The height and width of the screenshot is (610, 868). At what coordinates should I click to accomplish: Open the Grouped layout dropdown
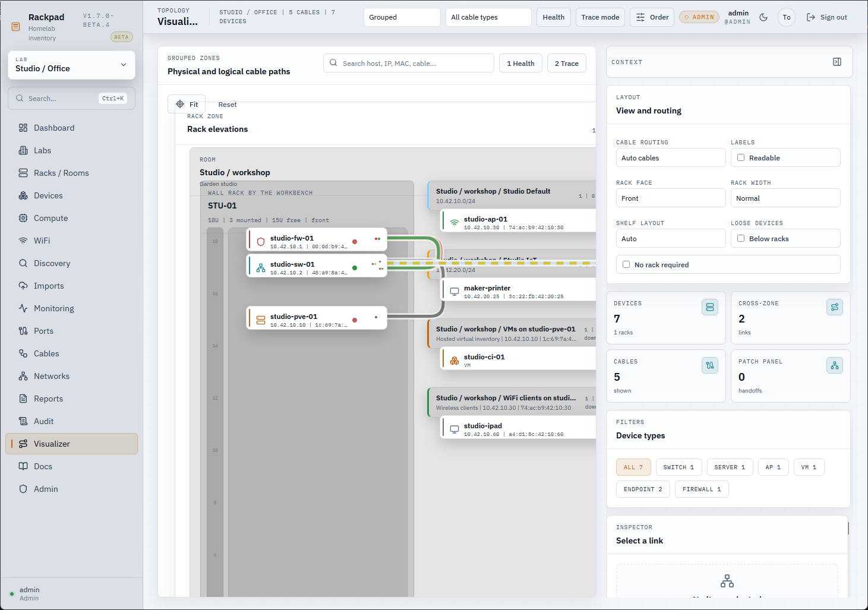(x=402, y=17)
